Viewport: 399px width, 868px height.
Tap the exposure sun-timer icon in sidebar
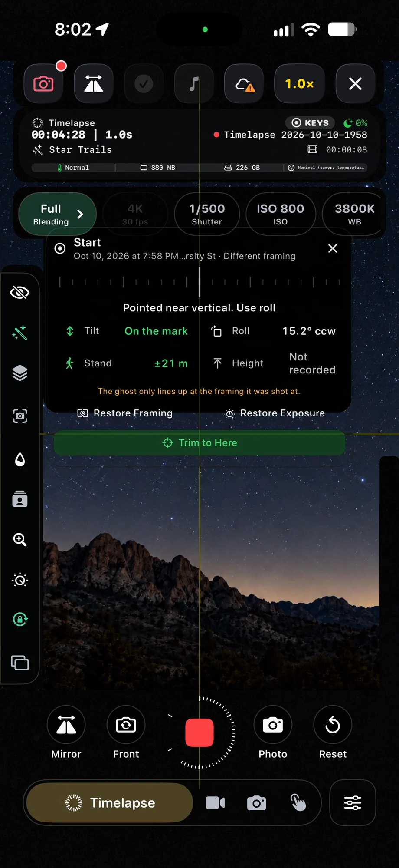coord(20,580)
